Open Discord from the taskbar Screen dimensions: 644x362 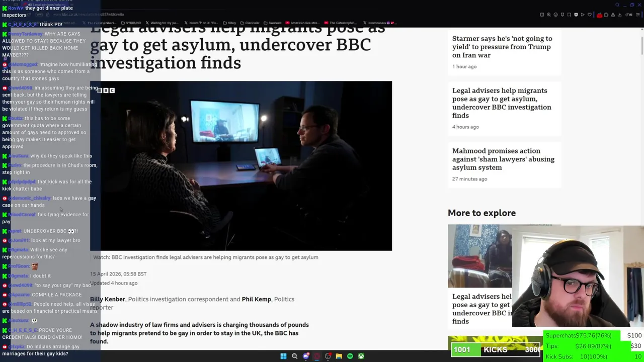tap(305, 356)
